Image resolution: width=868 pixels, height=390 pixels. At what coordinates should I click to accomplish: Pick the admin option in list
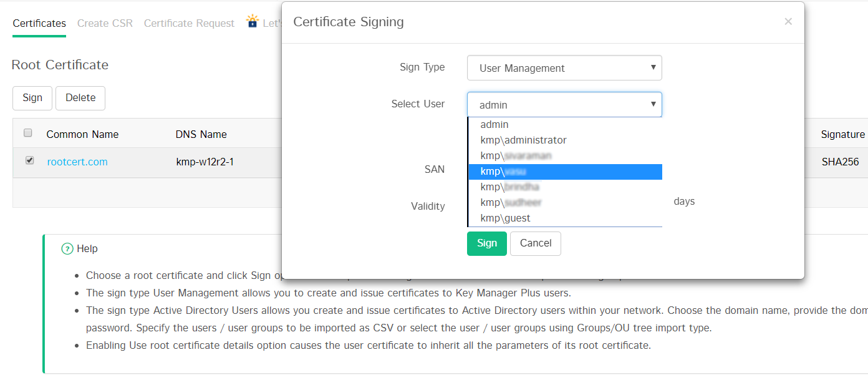tap(494, 125)
